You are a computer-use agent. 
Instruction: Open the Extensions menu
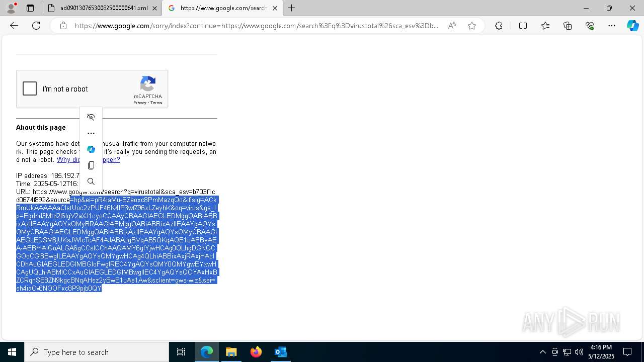pyautogui.click(x=499, y=26)
